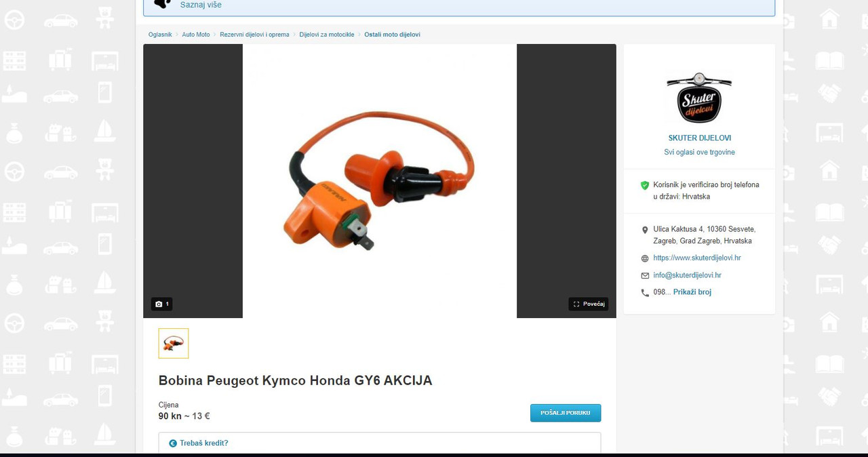Screen dimensions: 868x457
Task: Click the verified phone number notice text
Action: click(706, 191)
